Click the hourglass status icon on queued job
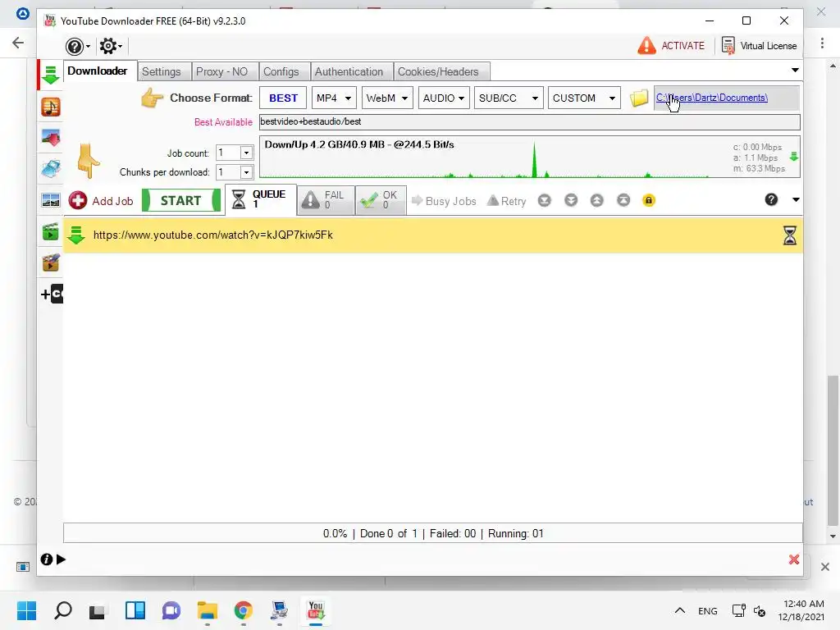This screenshot has width=840, height=630. click(790, 235)
